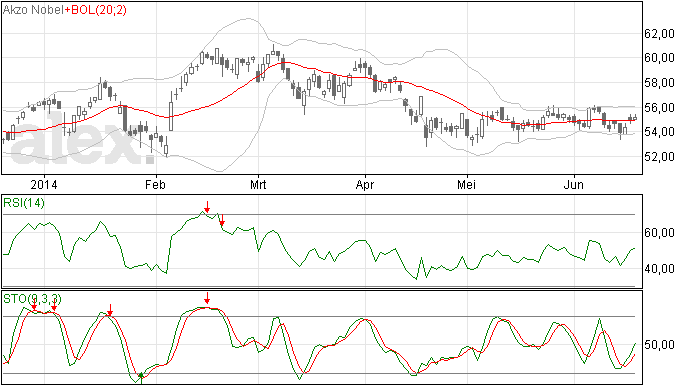Click the 'Mrt' month label

pyautogui.click(x=258, y=184)
